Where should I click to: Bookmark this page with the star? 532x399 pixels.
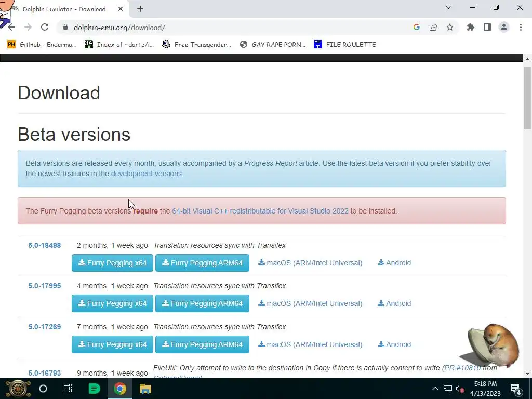point(450,28)
